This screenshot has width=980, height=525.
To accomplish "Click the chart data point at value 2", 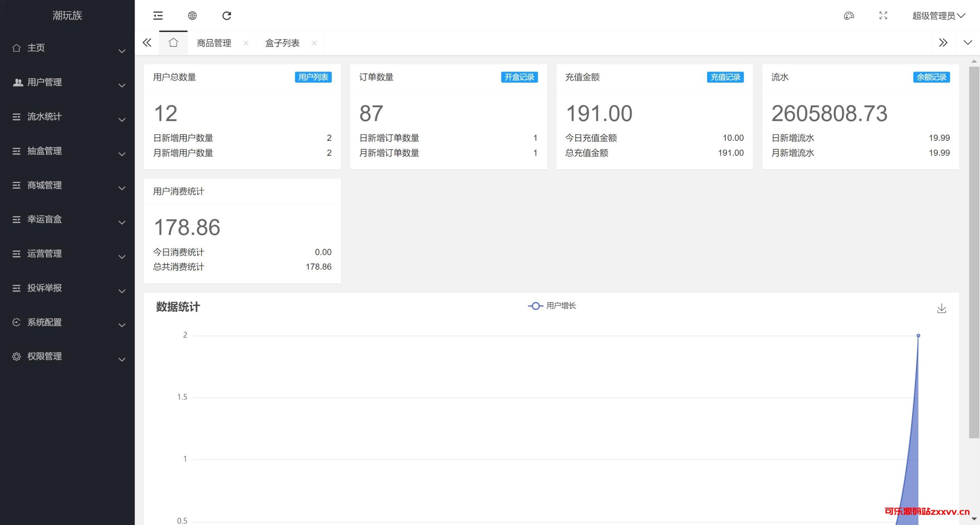I will click(x=918, y=336).
